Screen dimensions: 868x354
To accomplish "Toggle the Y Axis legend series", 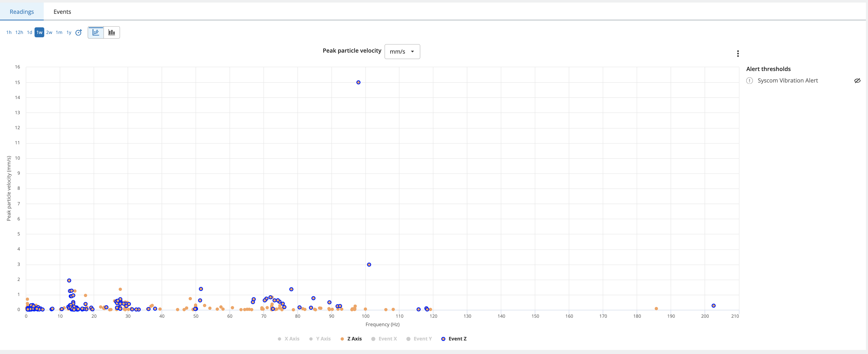I will tap(320, 339).
